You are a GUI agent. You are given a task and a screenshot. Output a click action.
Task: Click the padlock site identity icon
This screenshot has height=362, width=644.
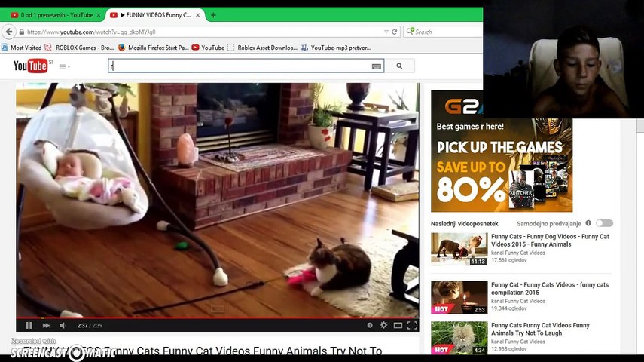coord(21,32)
